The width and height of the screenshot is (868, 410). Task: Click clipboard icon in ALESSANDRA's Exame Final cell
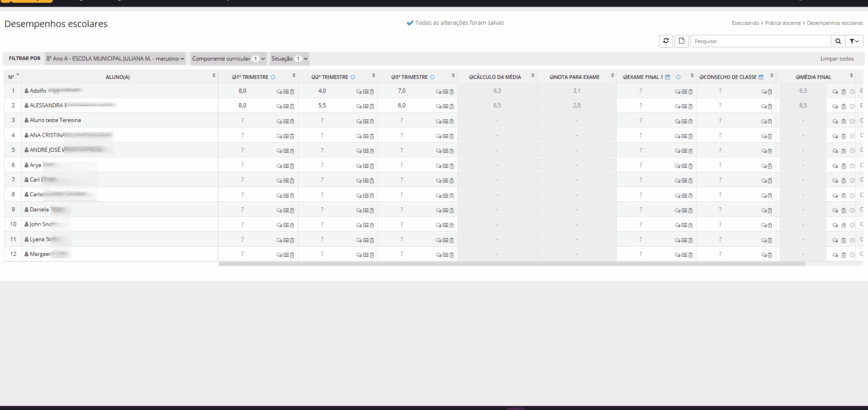click(x=691, y=106)
